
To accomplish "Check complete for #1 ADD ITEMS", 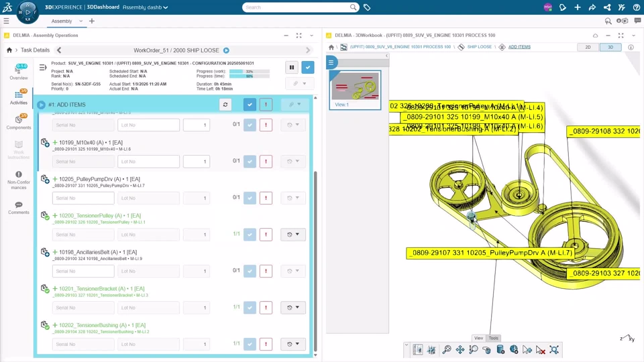I will tap(250, 105).
